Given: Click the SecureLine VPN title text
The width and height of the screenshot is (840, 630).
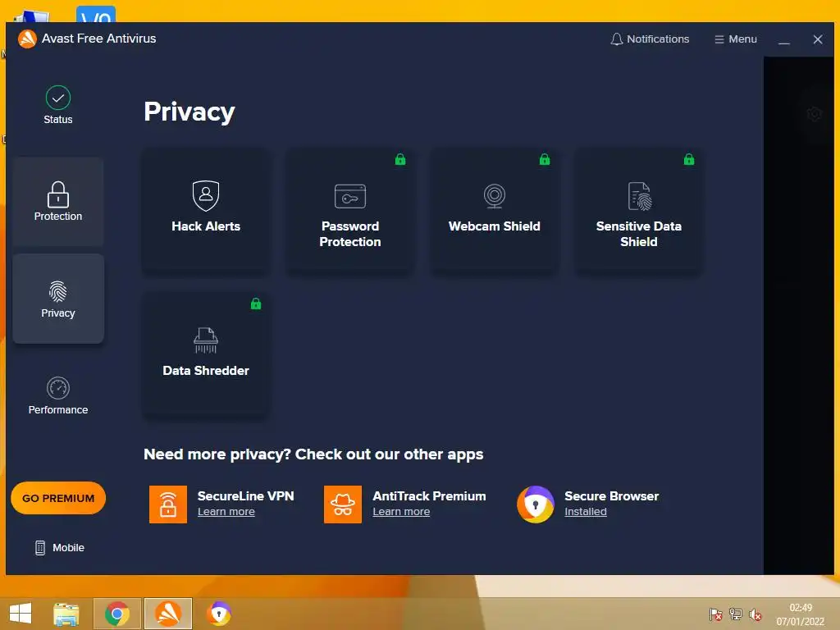Looking at the screenshot, I should [x=245, y=496].
